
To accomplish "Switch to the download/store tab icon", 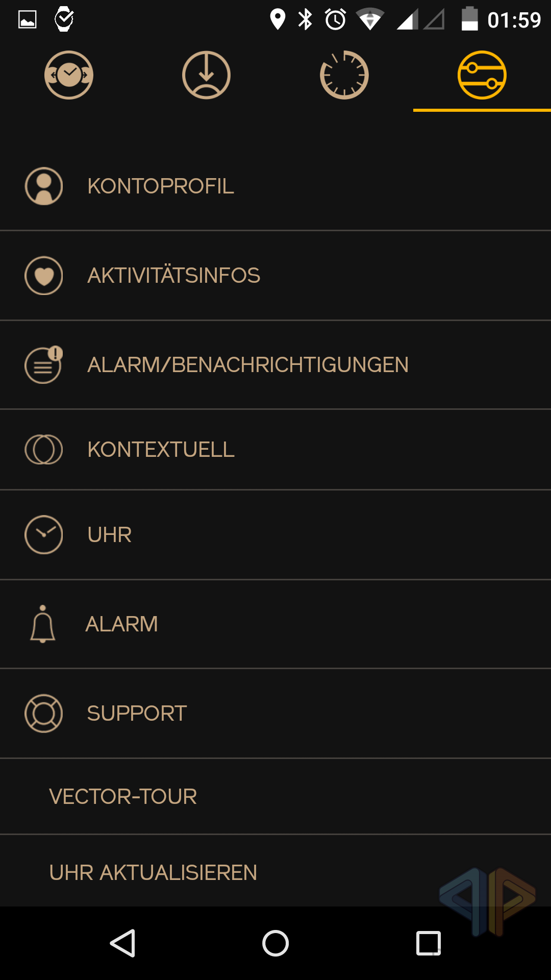I will click(x=206, y=75).
